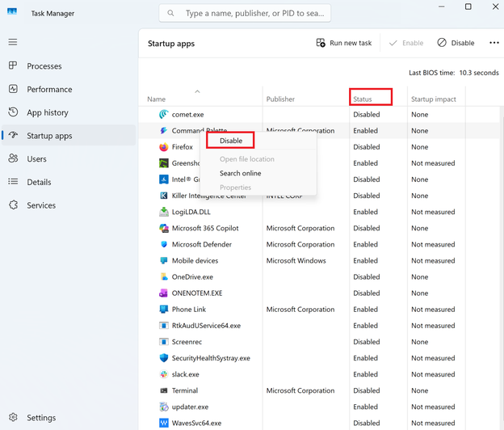The width and height of the screenshot is (504, 430).
Task: Click the ONENOTEM.EXE icon
Action: (x=164, y=293)
